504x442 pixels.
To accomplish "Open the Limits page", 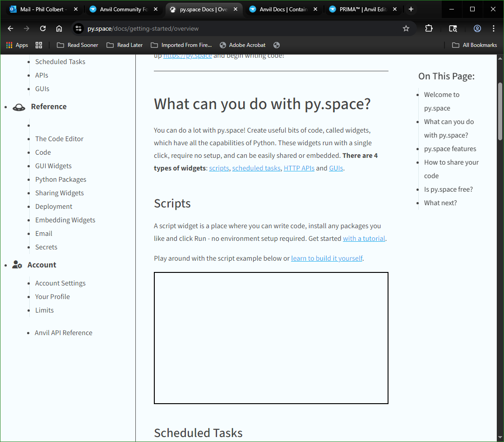I will 44,310.
